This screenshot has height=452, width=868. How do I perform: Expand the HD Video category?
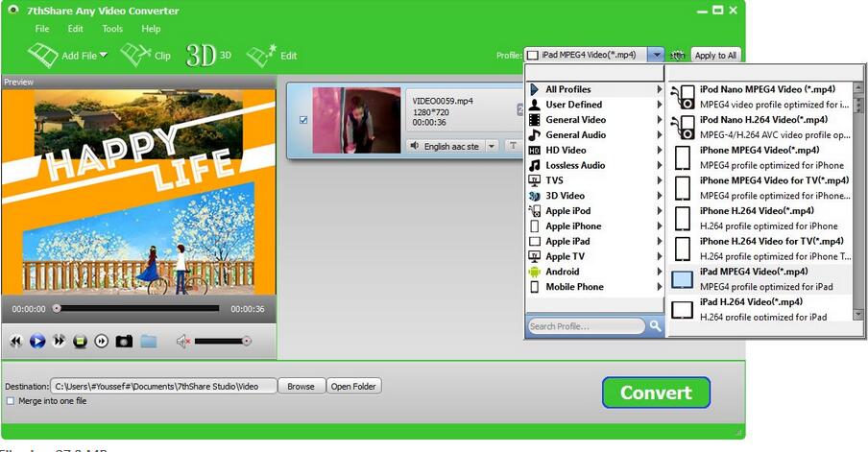595,150
